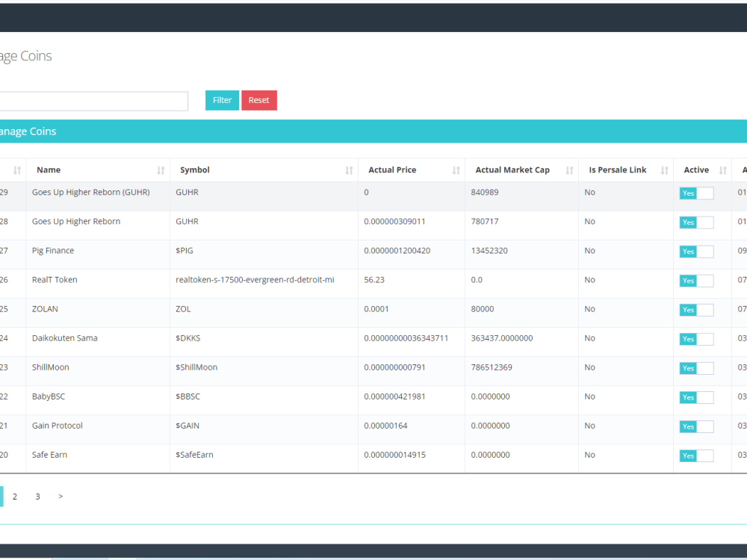Screen dimensions: 747x560
Task: Focus the filter search input field
Action: (x=93, y=101)
